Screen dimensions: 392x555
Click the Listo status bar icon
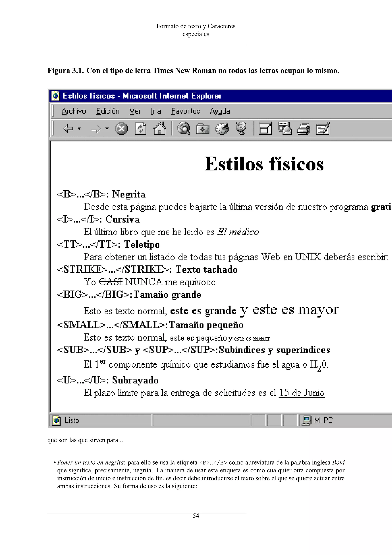[x=56, y=420]
